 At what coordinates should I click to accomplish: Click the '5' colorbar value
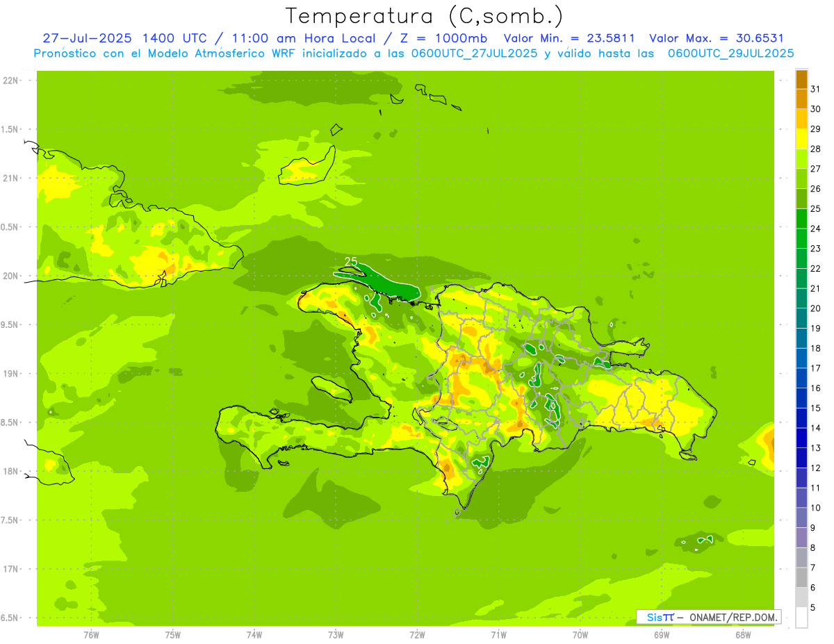[x=812, y=607]
